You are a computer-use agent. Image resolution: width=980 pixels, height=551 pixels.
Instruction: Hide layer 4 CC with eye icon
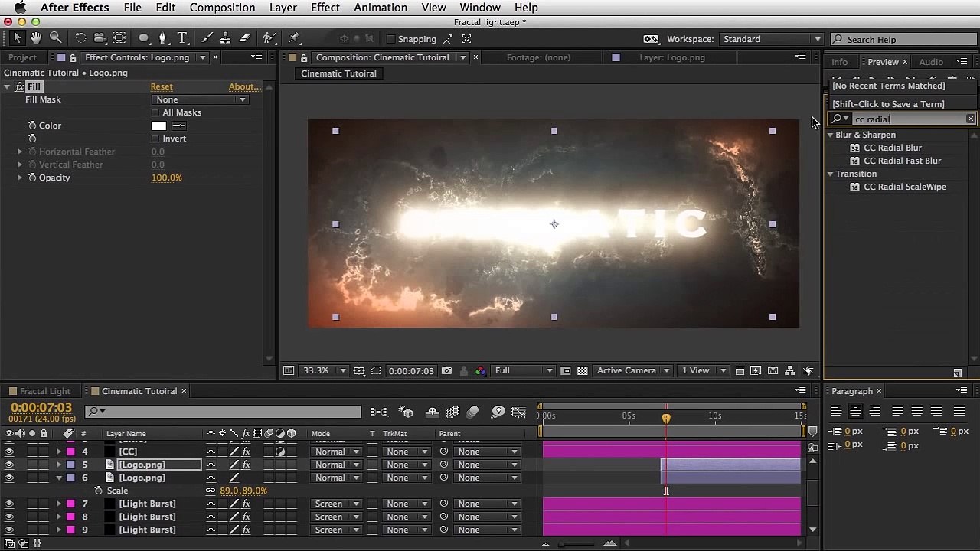[x=9, y=452]
